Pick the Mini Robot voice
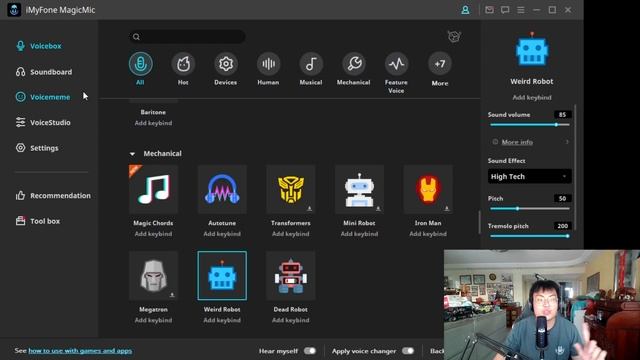 click(359, 189)
